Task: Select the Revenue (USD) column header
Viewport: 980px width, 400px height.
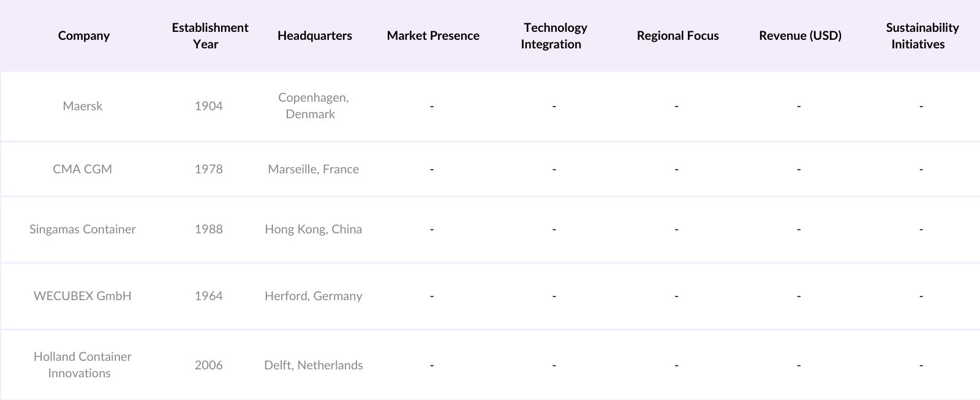Action: click(x=800, y=36)
